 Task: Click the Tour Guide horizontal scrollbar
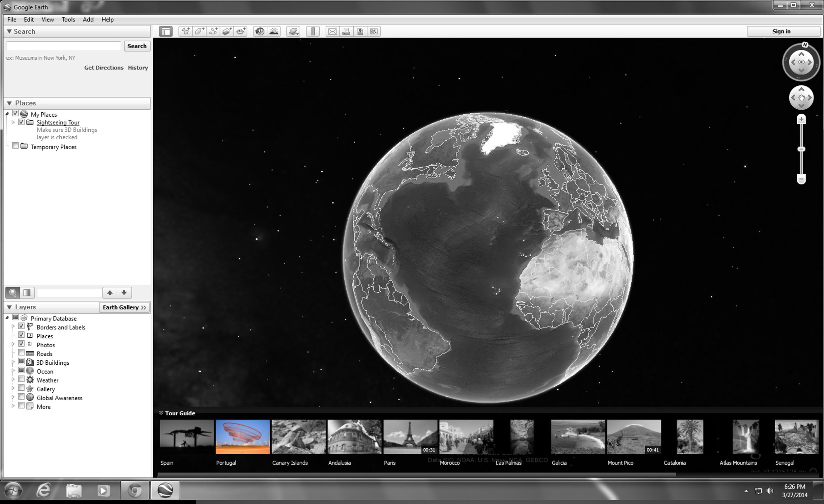coord(416,475)
